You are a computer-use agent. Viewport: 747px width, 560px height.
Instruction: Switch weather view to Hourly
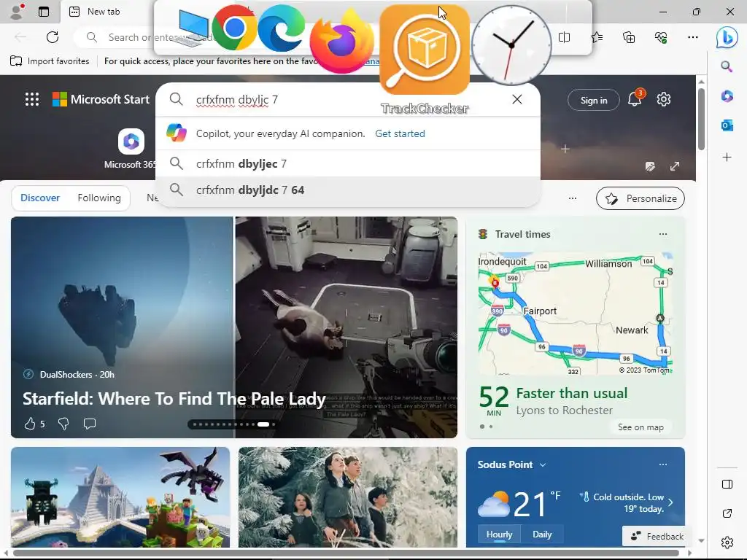point(499,534)
